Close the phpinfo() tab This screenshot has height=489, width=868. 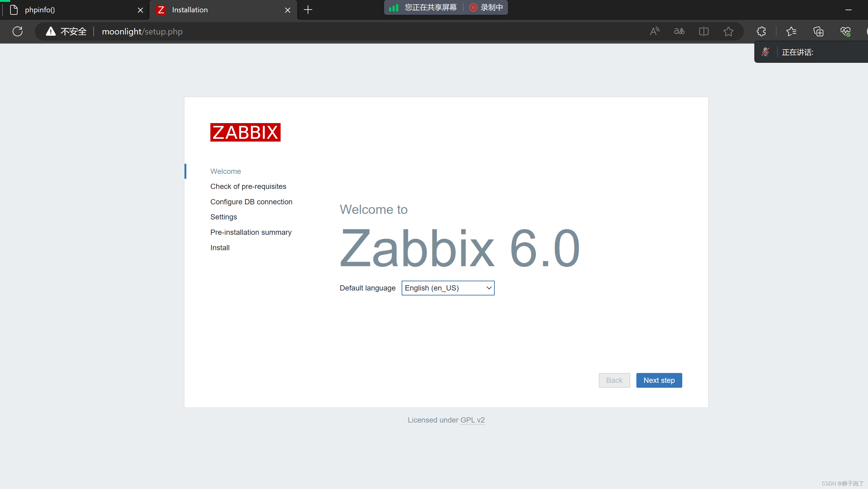click(140, 10)
